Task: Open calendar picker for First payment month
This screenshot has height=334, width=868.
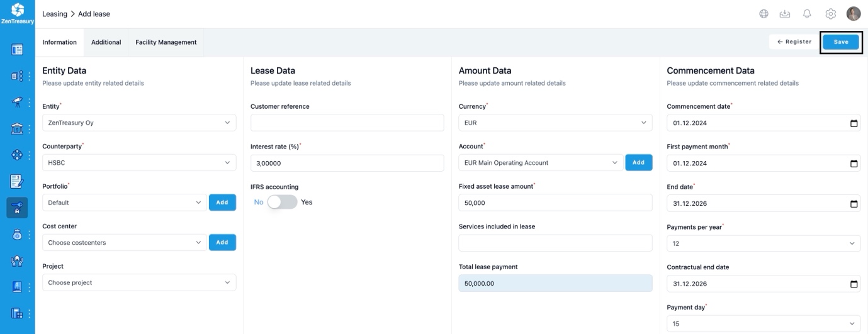Action: [x=854, y=164]
